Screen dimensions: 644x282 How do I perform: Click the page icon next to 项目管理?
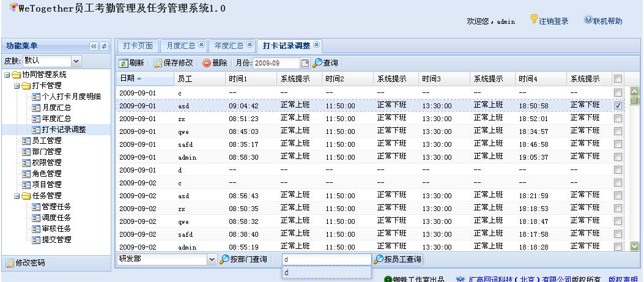[x=26, y=185]
